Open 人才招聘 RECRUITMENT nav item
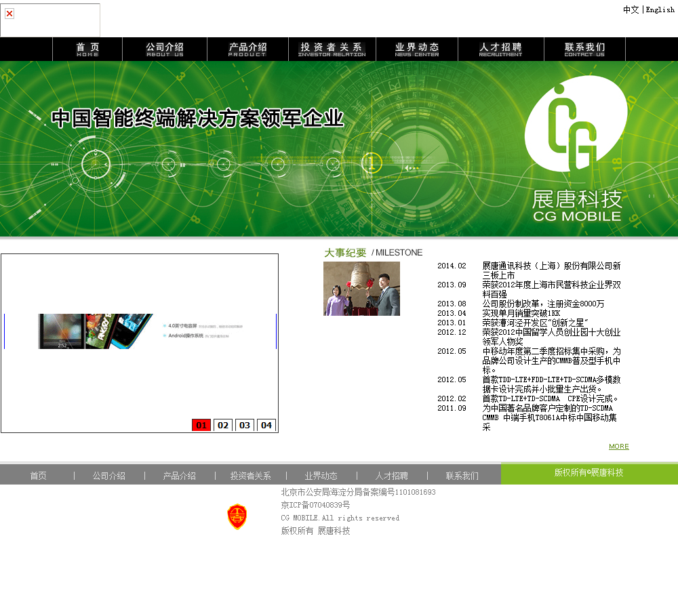The width and height of the screenshot is (678, 616). tap(501, 49)
